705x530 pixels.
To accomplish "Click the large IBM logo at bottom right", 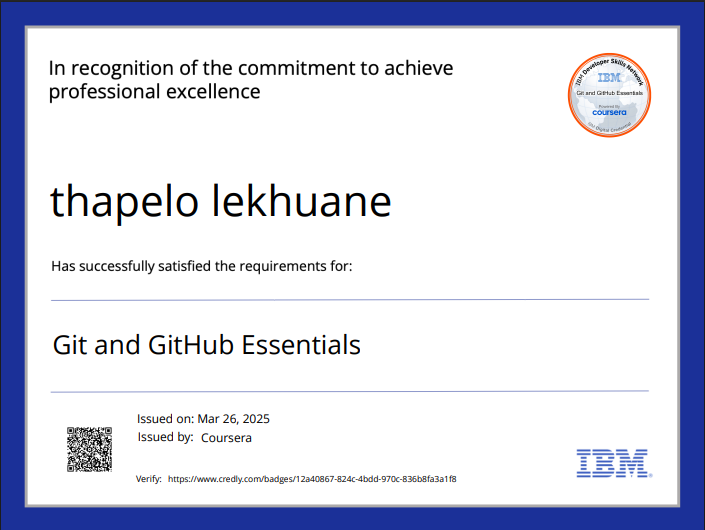I will pos(612,462).
